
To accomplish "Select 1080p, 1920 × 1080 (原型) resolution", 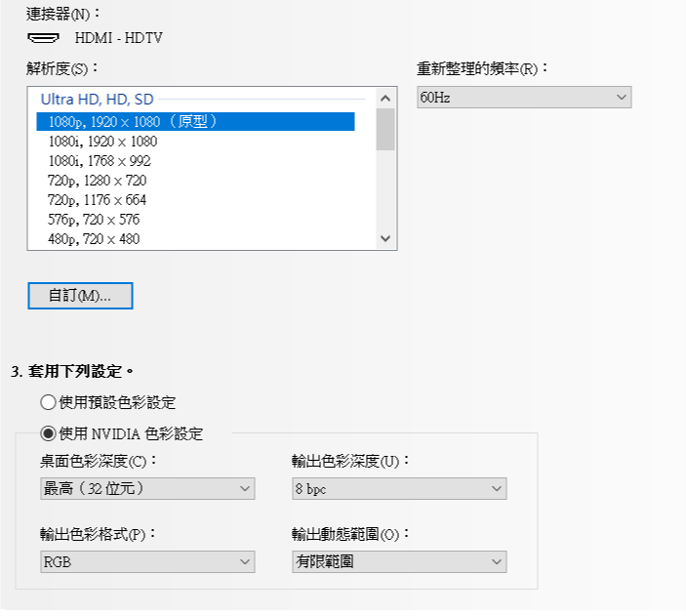I will (x=195, y=122).
